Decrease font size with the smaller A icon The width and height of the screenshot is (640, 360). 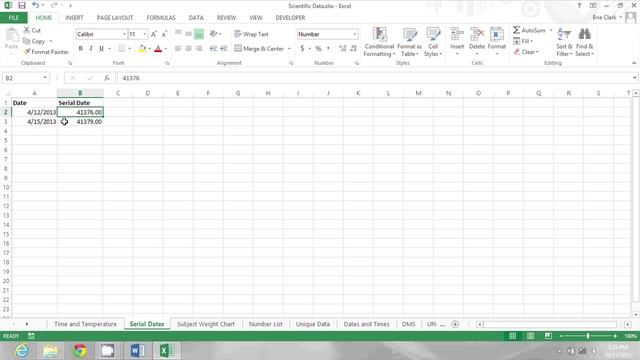[x=164, y=34]
